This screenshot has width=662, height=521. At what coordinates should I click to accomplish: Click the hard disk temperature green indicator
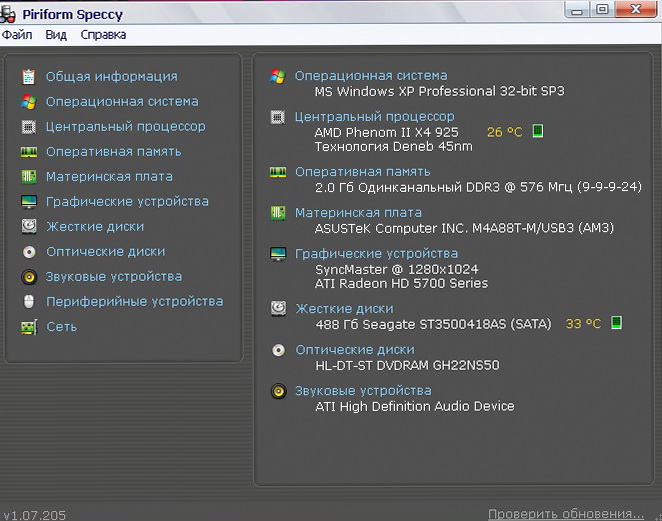(617, 323)
